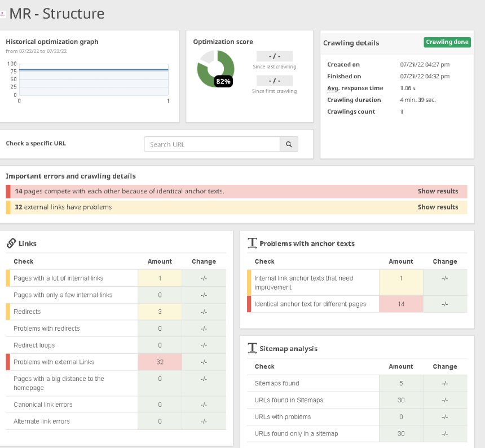Open URLs found only in a sitemap
The width and height of the screenshot is (485, 448).
tap(296, 433)
